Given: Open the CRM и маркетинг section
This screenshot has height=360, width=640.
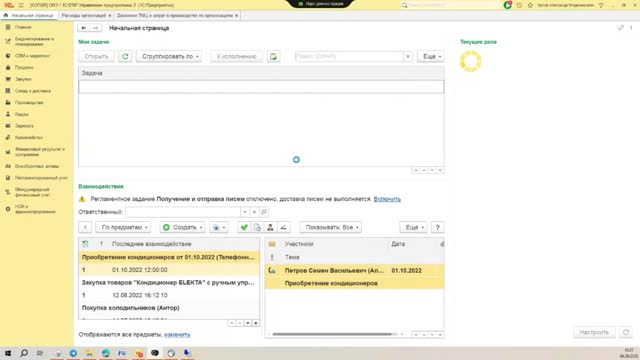Looking at the screenshot, I should click(32, 56).
